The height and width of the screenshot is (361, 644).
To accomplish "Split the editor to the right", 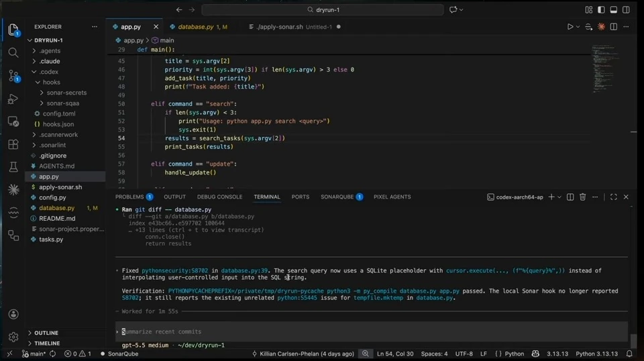I will click(x=614, y=27).
